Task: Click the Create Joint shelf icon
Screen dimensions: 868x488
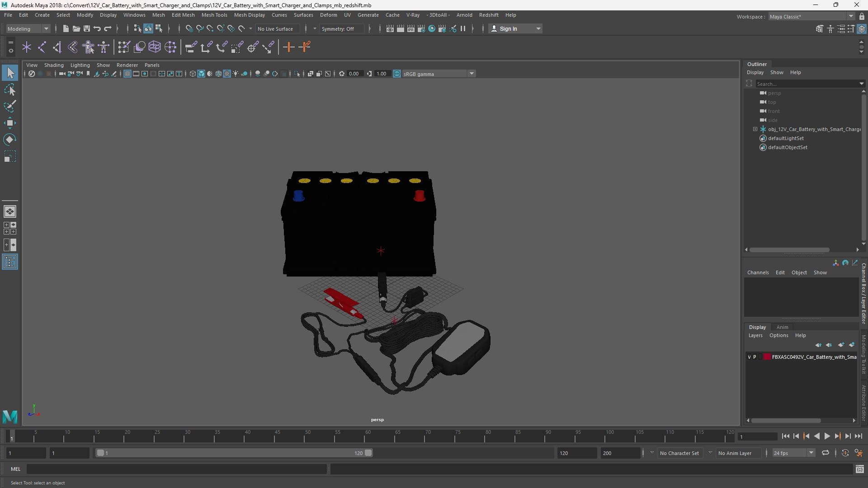Action: [x=42, y=47]
